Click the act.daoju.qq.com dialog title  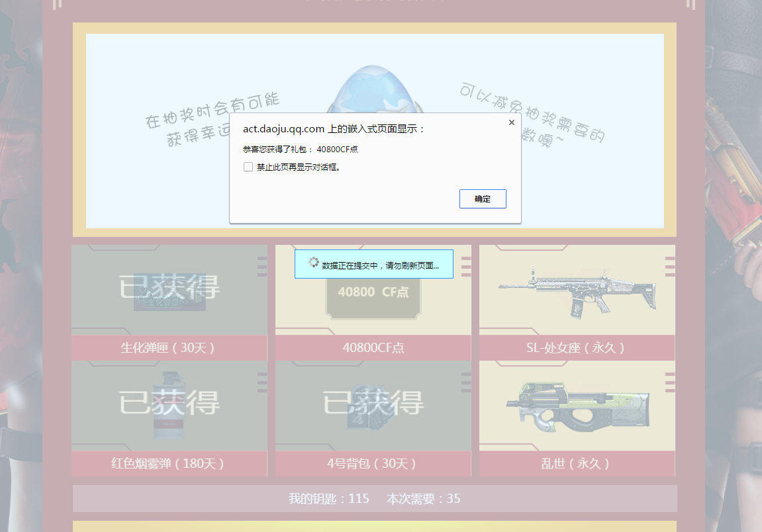[x=334, y=129]
